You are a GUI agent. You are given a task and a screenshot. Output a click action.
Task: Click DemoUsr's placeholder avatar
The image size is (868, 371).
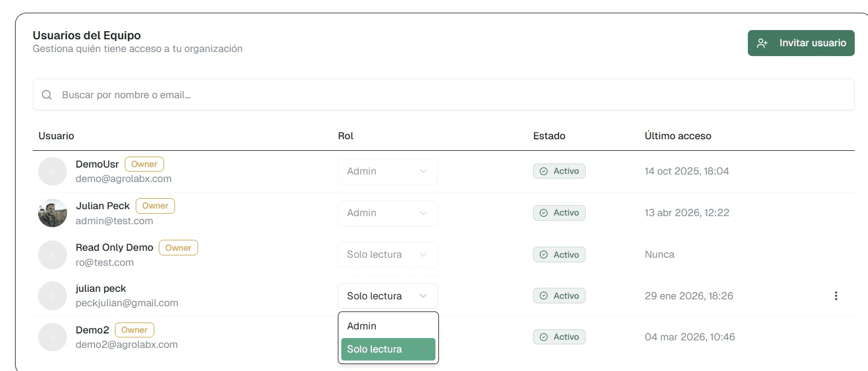tap(53, 172)
